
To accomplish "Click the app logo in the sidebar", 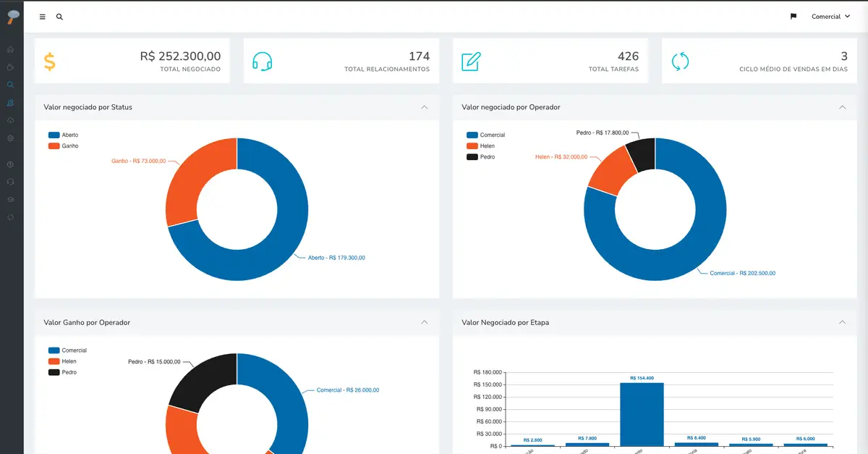I will click(12, 16).
